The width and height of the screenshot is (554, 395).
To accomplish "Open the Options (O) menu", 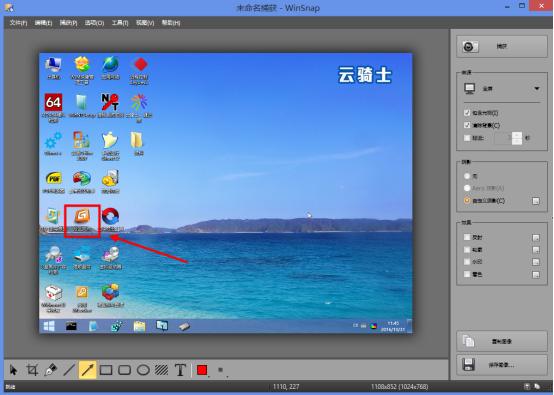I will click(94, 23).
